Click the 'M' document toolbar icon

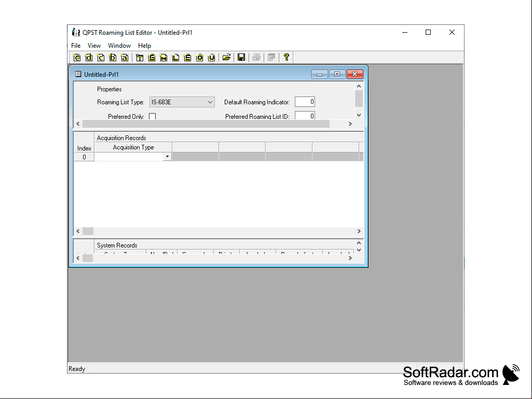[x=163, y=58]
